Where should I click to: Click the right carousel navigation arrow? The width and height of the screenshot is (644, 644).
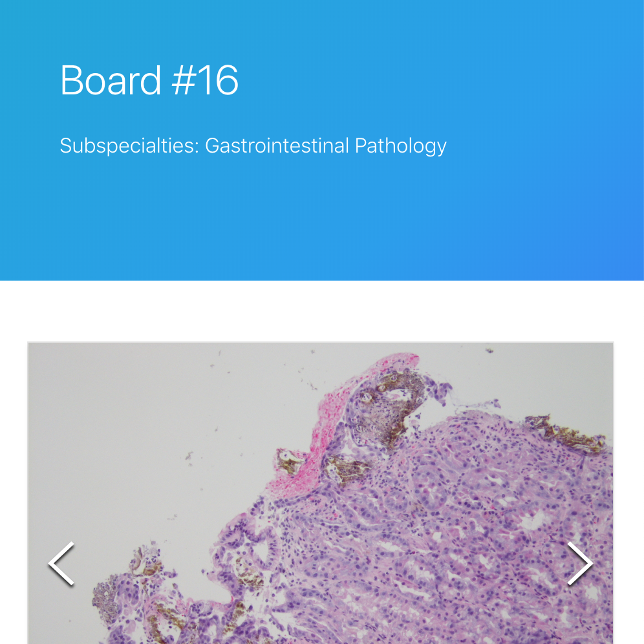(580, 563)
